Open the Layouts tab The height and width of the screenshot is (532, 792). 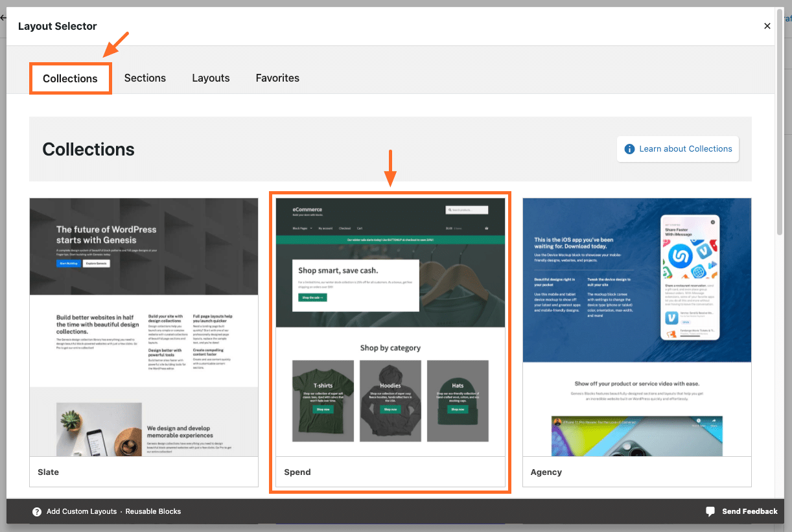[x=211, y=78]
